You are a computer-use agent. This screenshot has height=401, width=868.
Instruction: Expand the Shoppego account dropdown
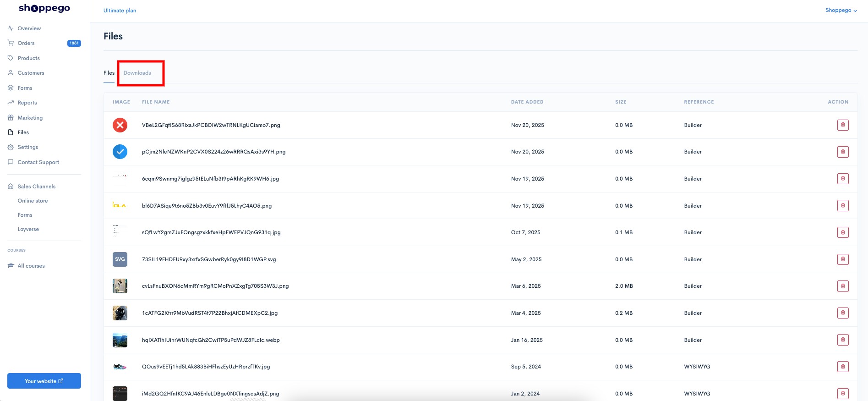pyautogui.click(x=841, y=10)
